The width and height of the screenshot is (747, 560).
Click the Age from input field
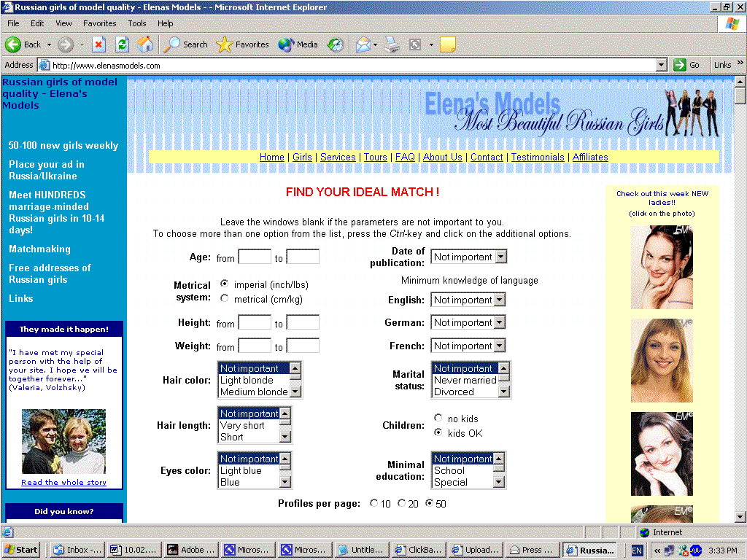pos(255,257)
